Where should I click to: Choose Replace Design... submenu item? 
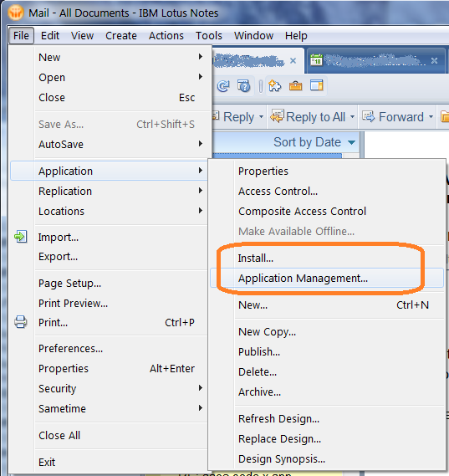click(327, 439)
